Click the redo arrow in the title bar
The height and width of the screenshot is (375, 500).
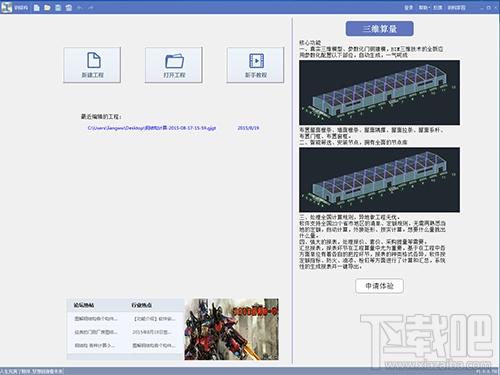(x=91, y=7)
